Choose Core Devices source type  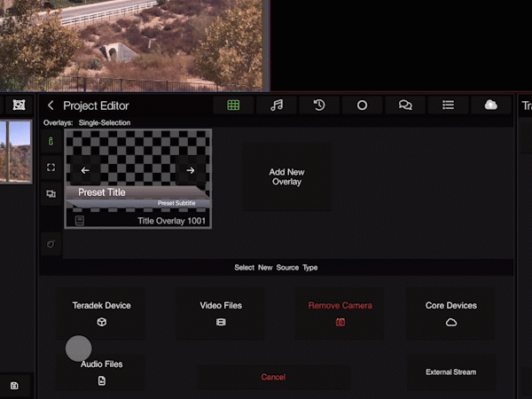coord(450,312)
